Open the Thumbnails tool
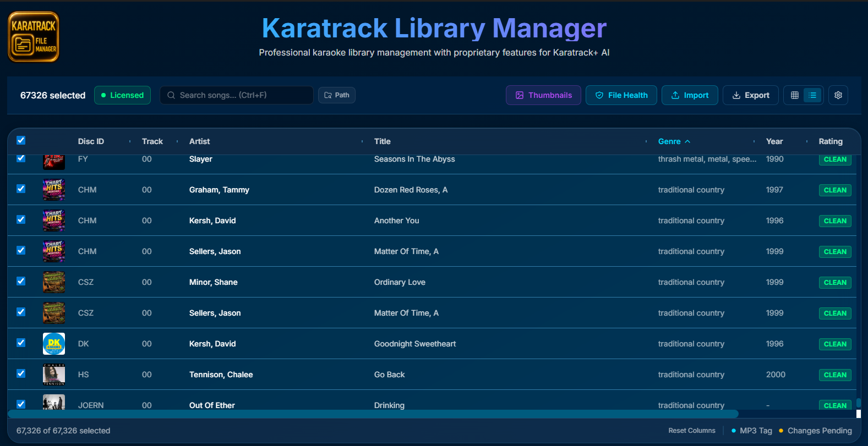The height and width of the screenshot is (446, 868). pyautogui.click(x=543, y=95)
